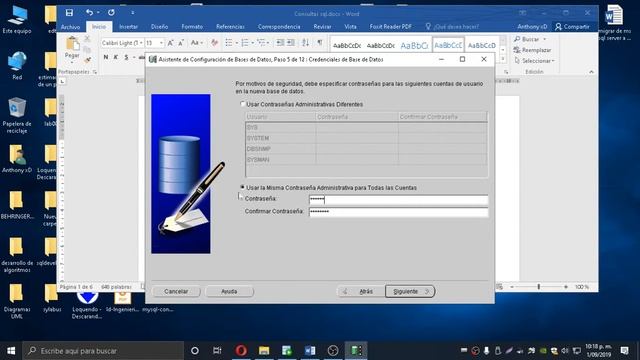Switch to the Revisar tab
This screenshot has width=640, height=360.
(322, 27)
